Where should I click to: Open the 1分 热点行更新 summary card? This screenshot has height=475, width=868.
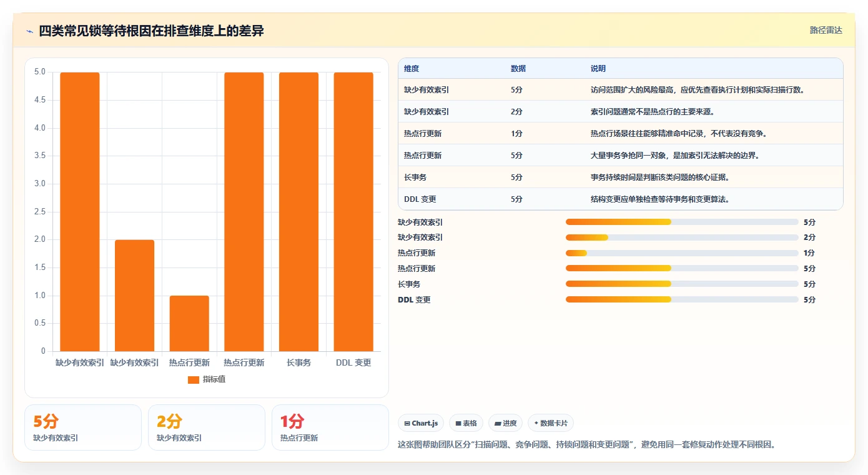tap(330, 427)
